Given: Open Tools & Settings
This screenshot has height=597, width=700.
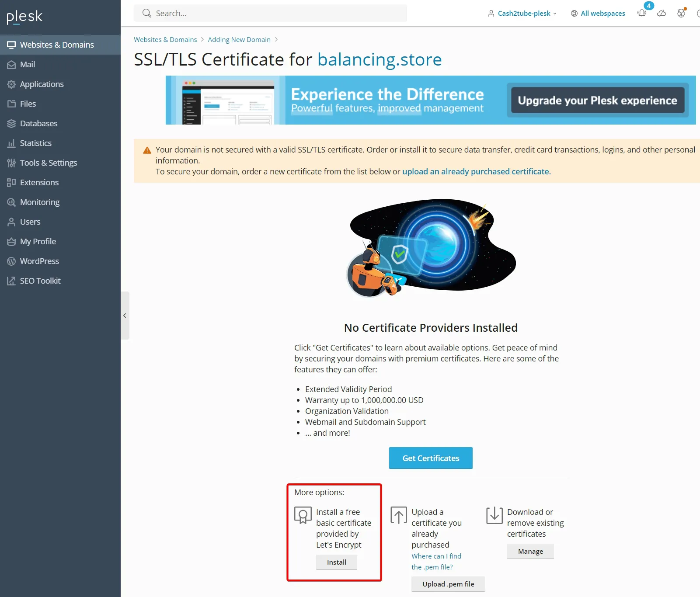Looking at the screenshot, I should coord(60,163).
